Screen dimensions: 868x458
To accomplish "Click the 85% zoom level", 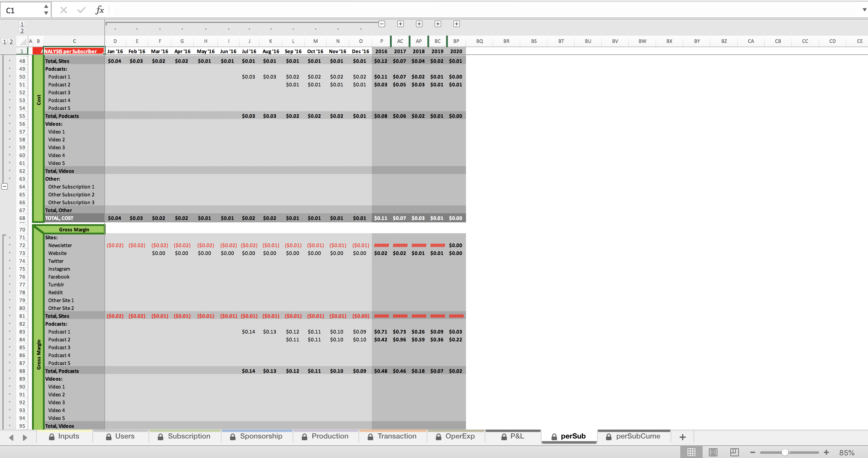I will 847,453.
